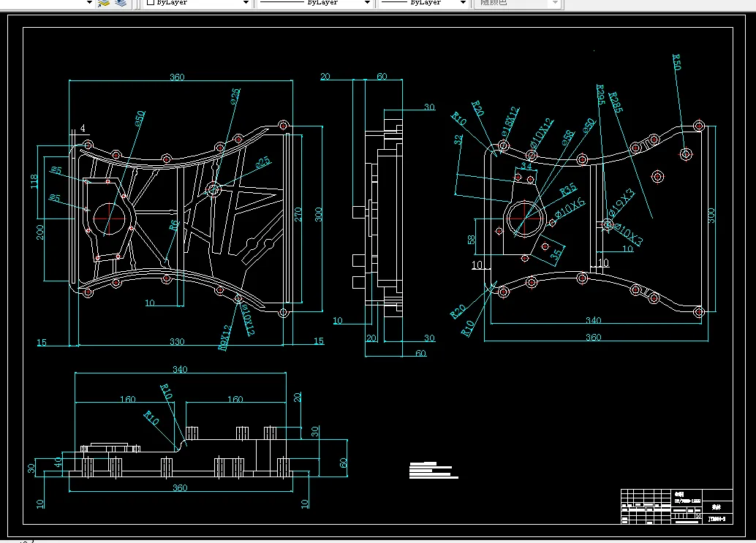Select the 4 dimension near top-left corner
756x543 pixels.
click(83, 128)
